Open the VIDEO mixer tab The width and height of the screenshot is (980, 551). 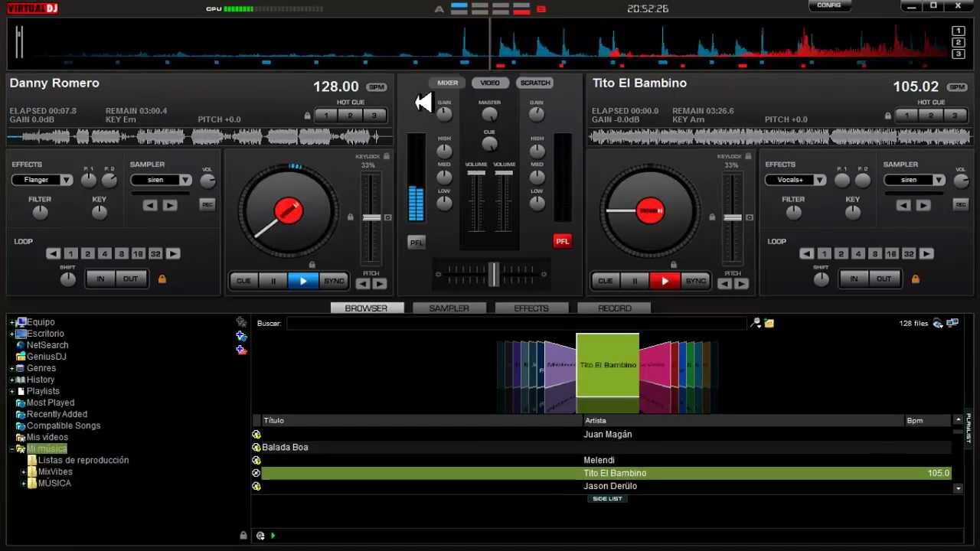pyautogui.click(x=490, y=83)
